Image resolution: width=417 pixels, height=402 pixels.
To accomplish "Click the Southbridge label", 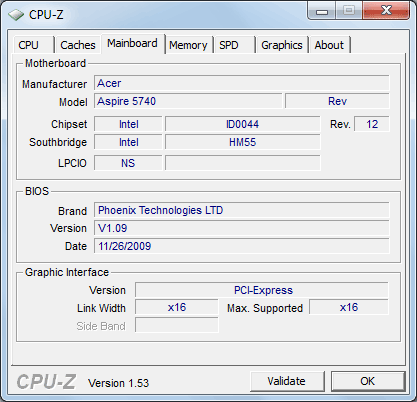I will pyautogui.click(x=58, y=142).
